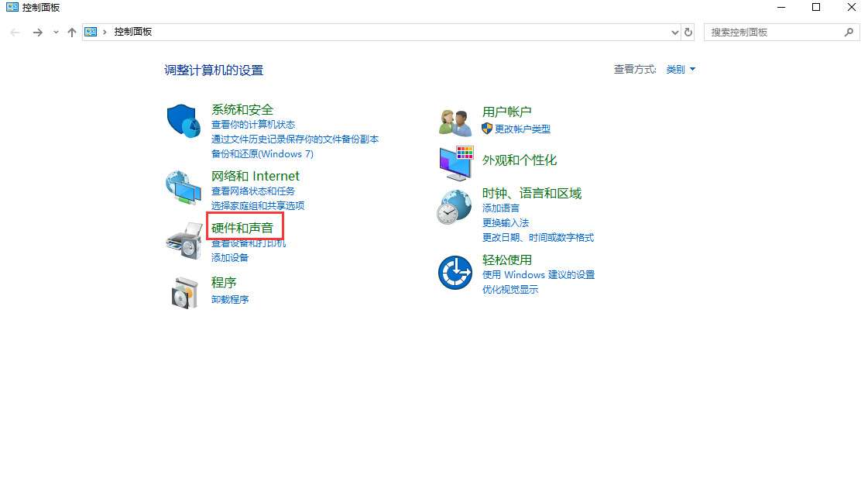Image resolution: width=868 pixels, height=485 pixels.
Task: Click inside the 搜索控制面板 search box
Action: coord(774,32)
